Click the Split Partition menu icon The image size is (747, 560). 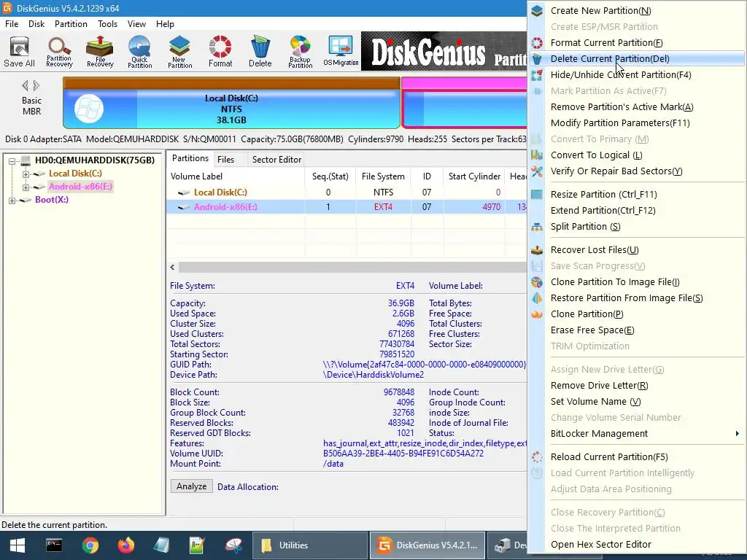click(x=537, y=227)
